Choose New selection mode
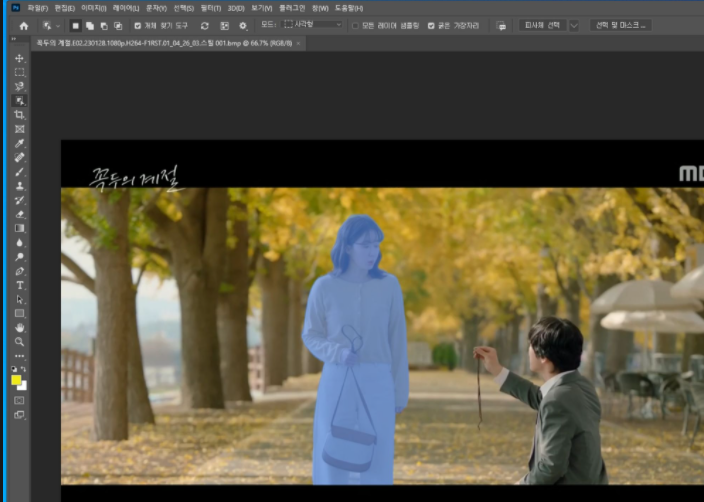The image size is (704, 502). (75, 26)
